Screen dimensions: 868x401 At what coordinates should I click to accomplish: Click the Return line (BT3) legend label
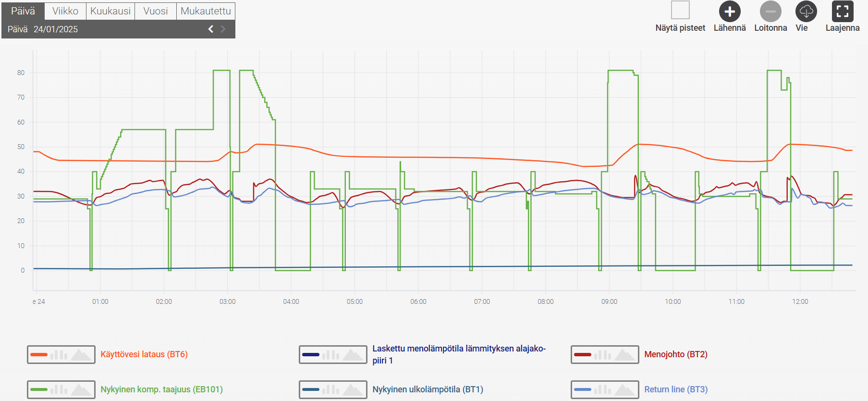(x=676, y=389)
